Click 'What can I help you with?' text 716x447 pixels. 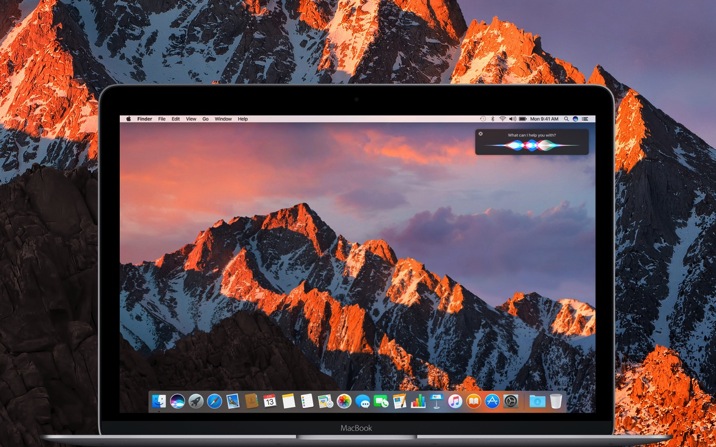pyautogui.click(x=532, y=135)
